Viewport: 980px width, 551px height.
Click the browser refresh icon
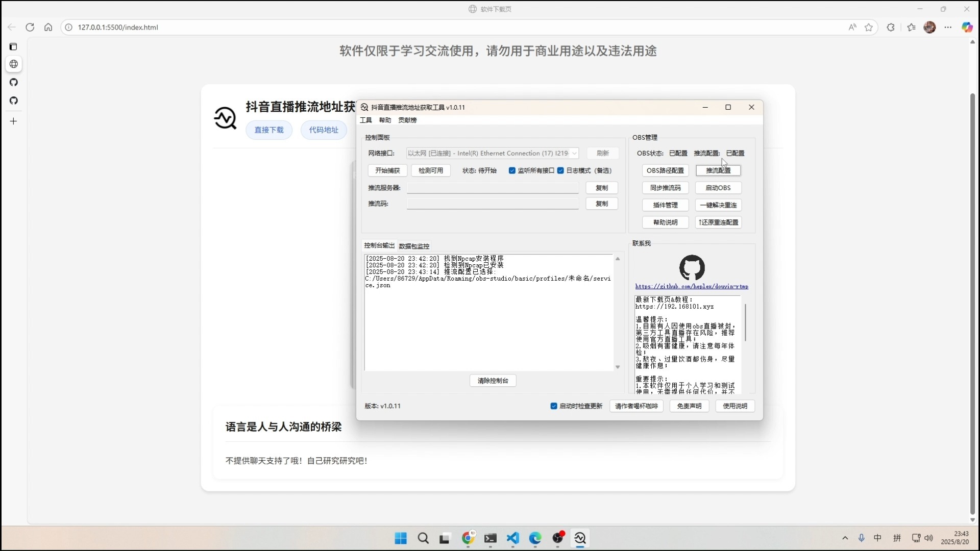click(30, 27)
